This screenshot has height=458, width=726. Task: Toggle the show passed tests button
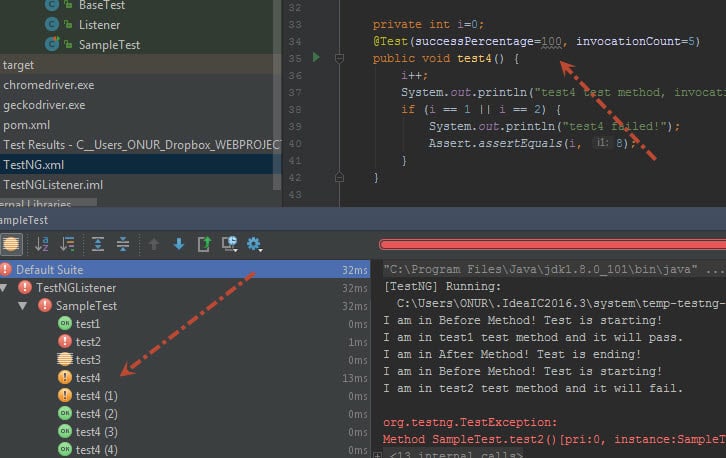coord(11,244)
